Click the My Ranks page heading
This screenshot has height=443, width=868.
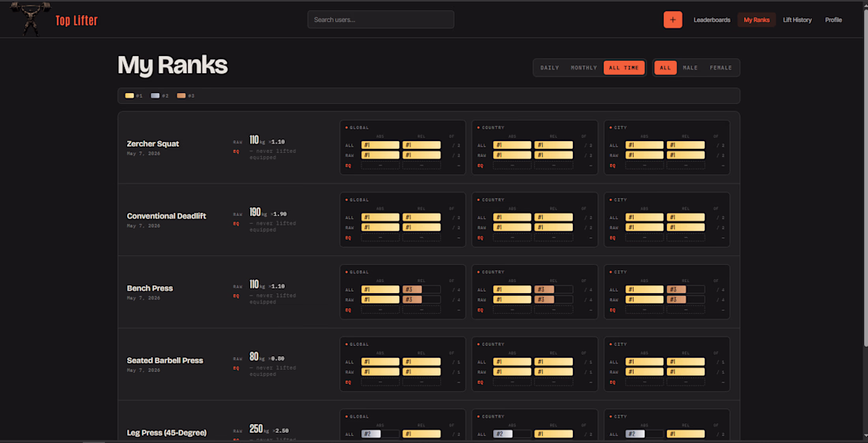pyautogui.click(x=173, y=65)
